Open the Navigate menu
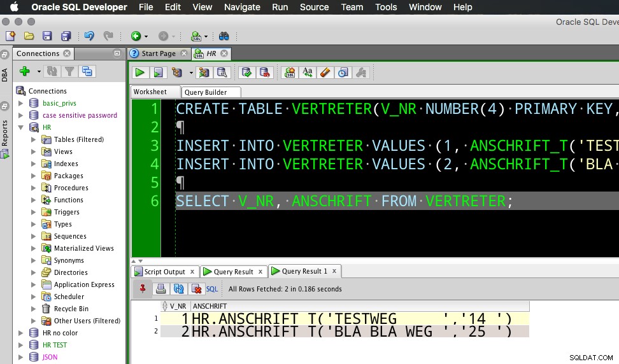619x364 pixels. pyautogui.click(x=242, y=7)
